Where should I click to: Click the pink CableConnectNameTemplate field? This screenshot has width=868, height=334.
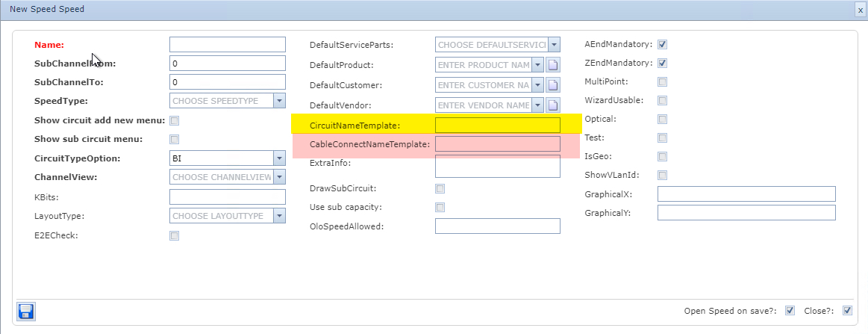pyautogui.click(x=497, y=144)
